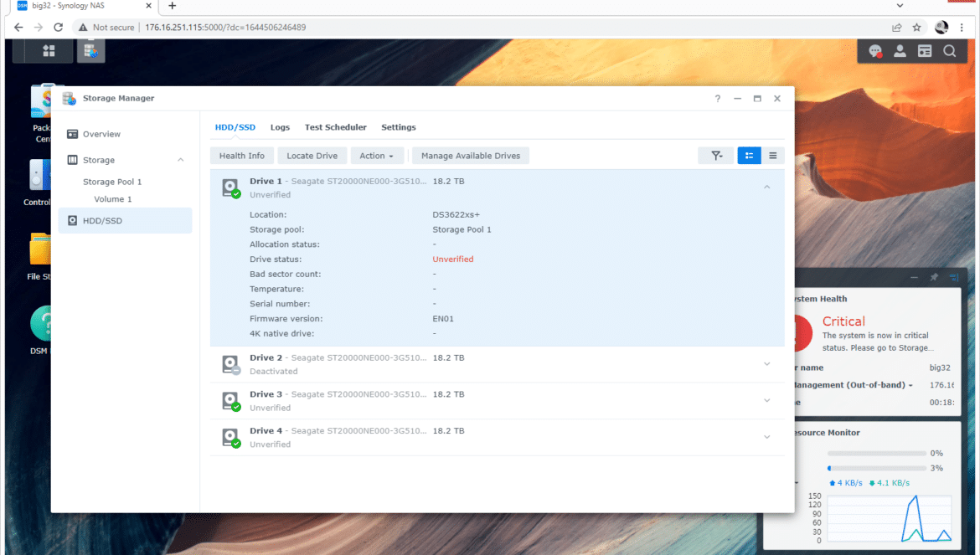Click the firmware version EN01 value
Screen dimensions: 980x555
click(x=443, y=319)
